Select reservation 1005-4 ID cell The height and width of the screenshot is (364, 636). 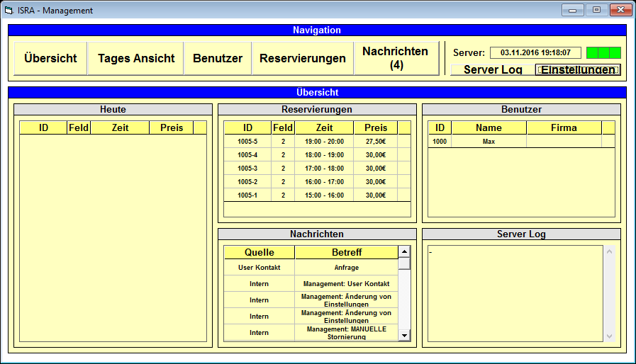point(247,155)
